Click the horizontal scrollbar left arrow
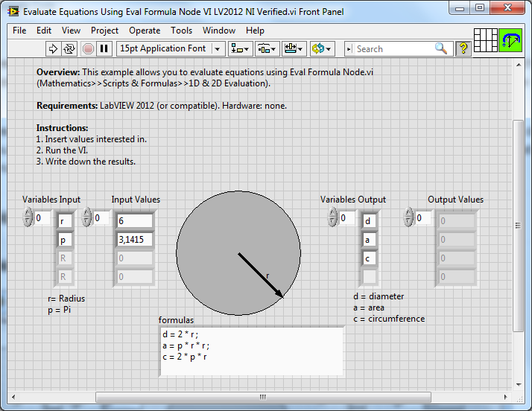532x411 pixels. tap(13, 397)
